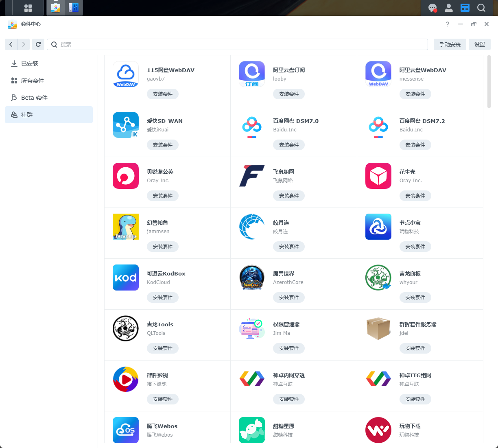Open the 节点小宝 title

coord(410,223)
